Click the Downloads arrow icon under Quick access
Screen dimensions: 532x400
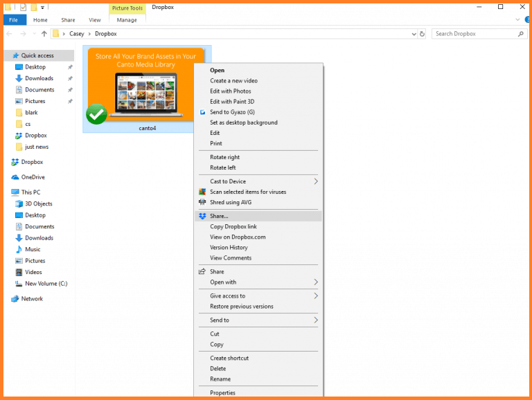tap(19, 78)
